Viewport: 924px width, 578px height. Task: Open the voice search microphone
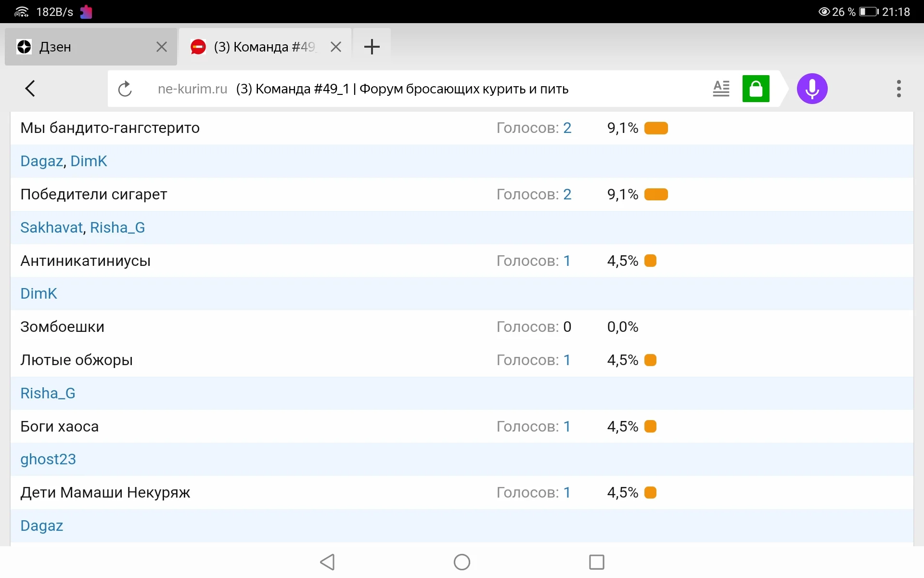[x=812, y=89]
